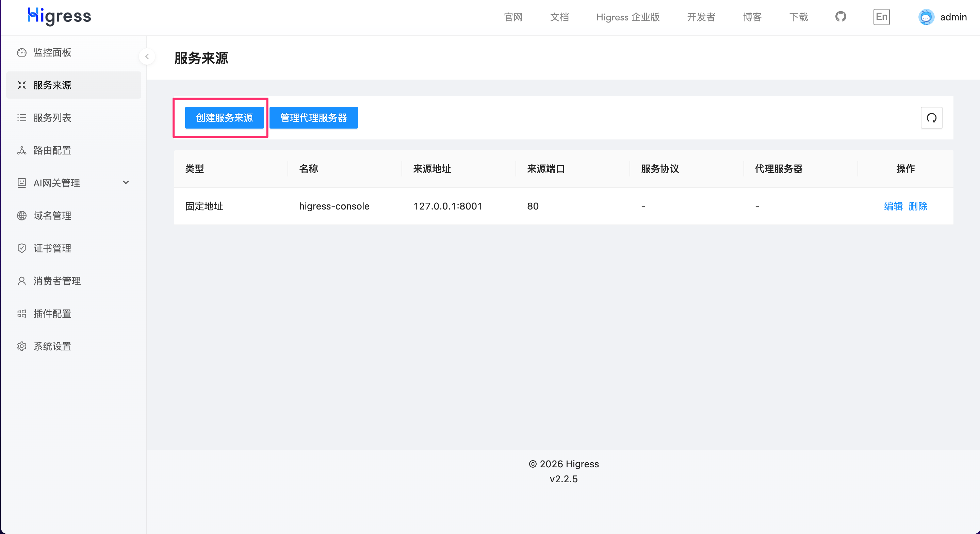This screenshot has width=980, height=534.
Task: Click the 监控面板 dashboard icon
Action: [x=22, y=52]
